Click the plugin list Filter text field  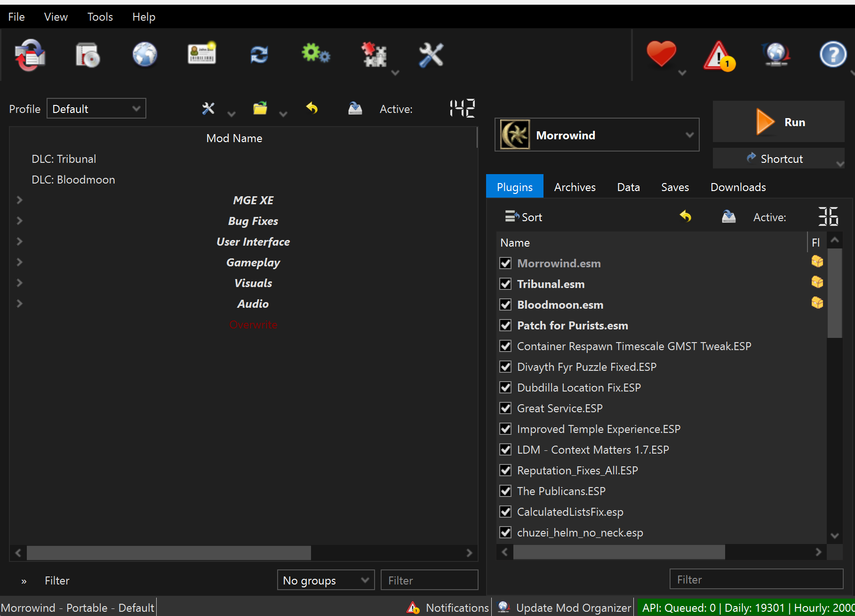(x=756, y=579)
